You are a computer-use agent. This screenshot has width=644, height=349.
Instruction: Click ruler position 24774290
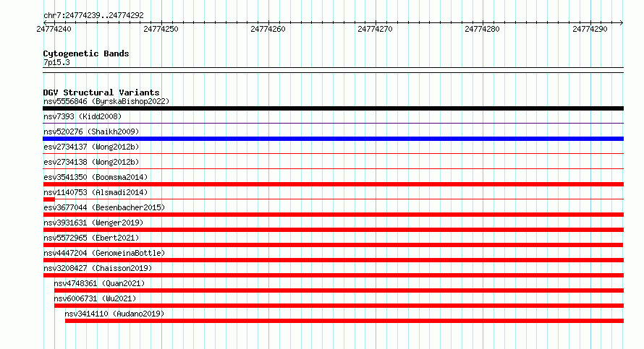(590, 29)
